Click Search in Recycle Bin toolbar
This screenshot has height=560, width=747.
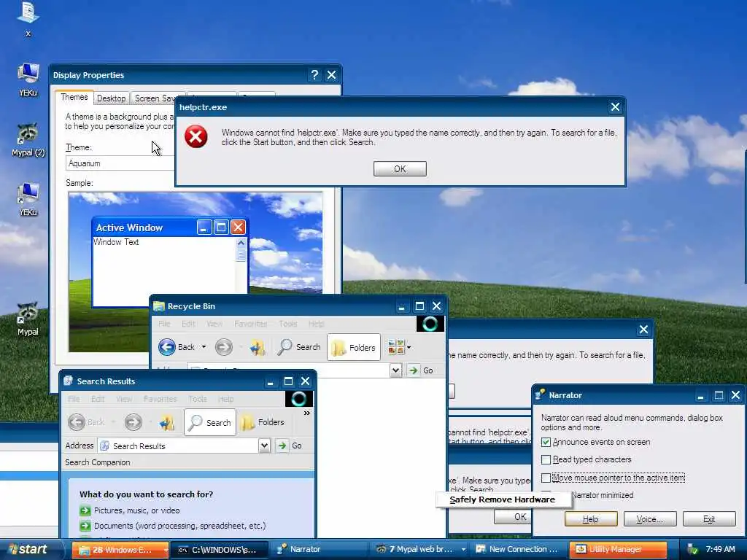point(299,347)
